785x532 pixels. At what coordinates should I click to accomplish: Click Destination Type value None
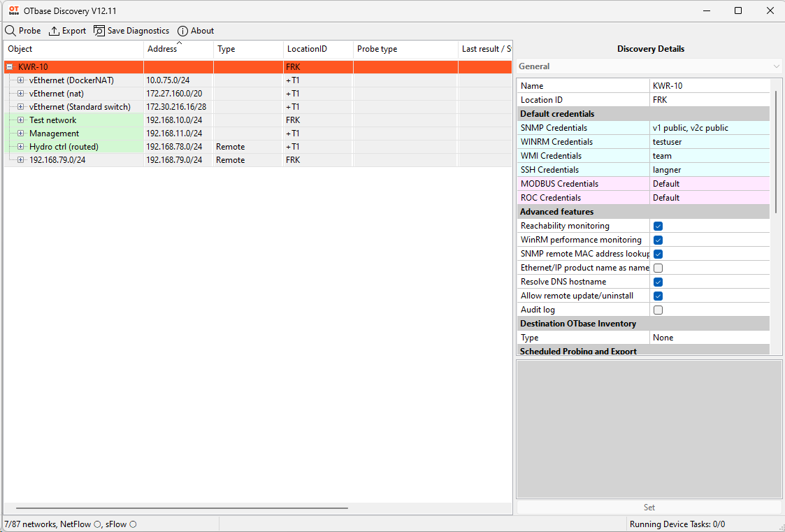click(710, 338)
